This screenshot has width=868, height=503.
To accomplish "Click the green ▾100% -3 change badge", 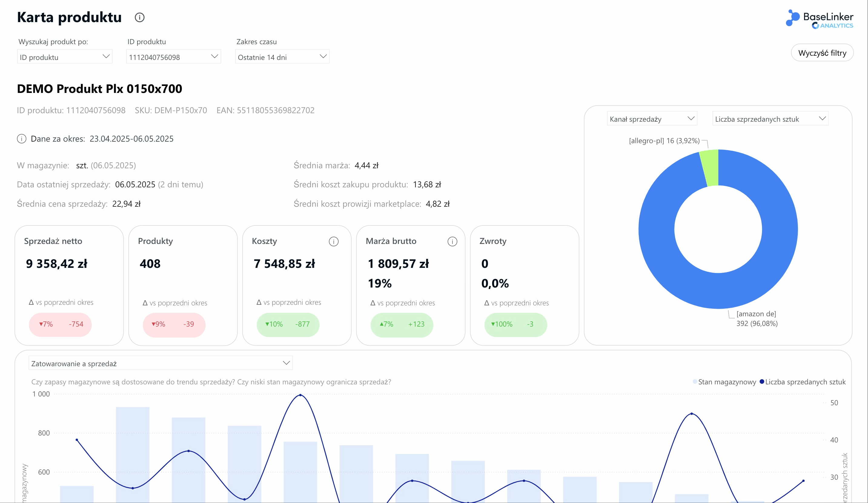I will point(516,324).
